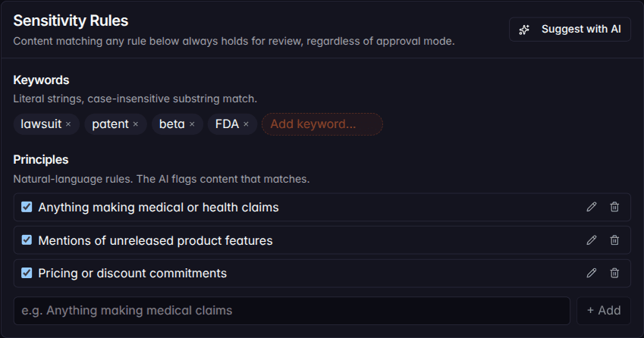Click the + Add principle button

point(603,311)
